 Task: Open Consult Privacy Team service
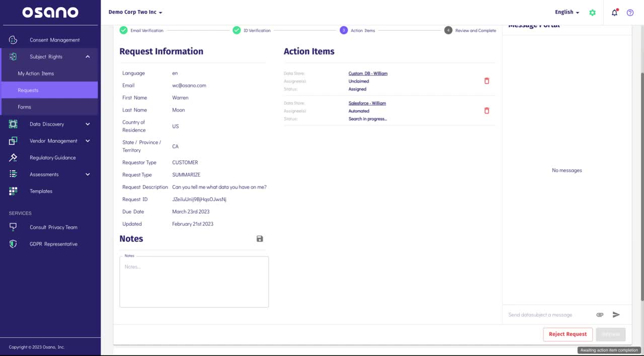tap(53, 227)
